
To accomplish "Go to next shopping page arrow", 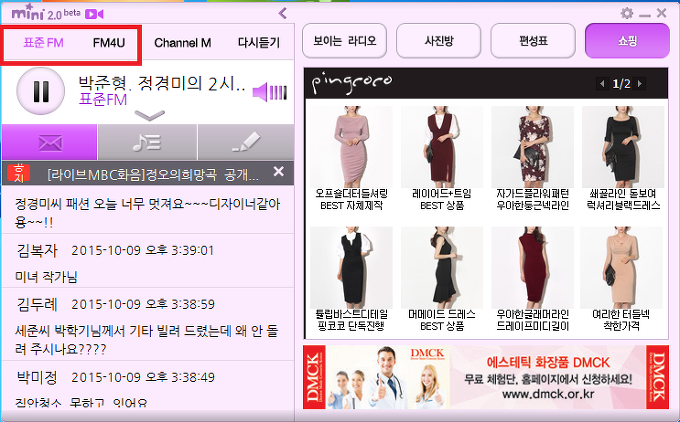I will [x=640, y=83].
